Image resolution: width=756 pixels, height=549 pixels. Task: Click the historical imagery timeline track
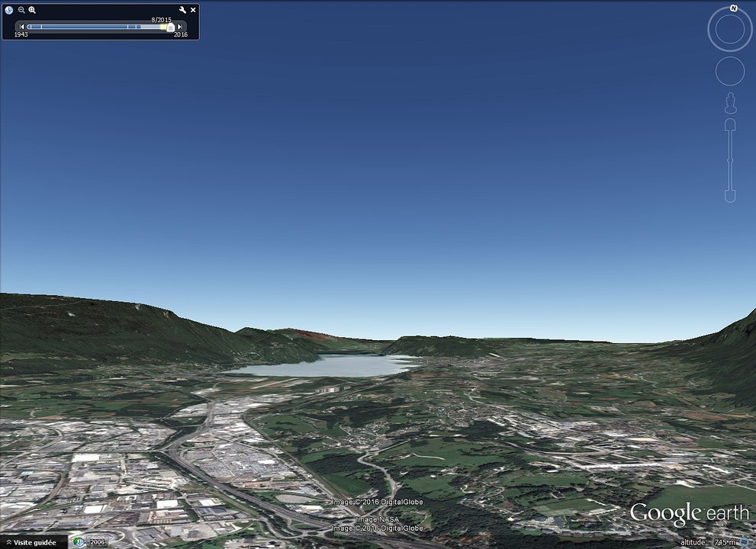click(x=99, y=27)
